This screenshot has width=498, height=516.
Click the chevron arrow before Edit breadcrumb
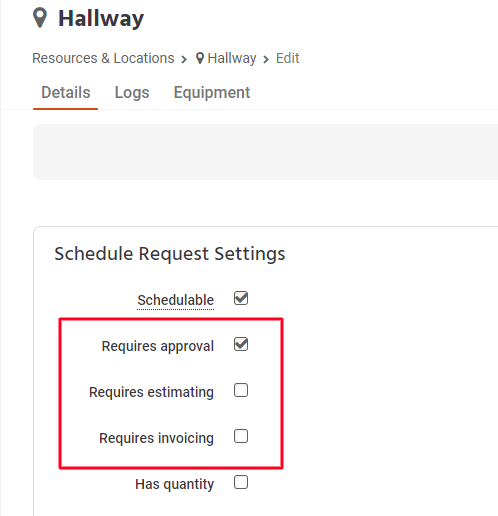pos(266,60)
